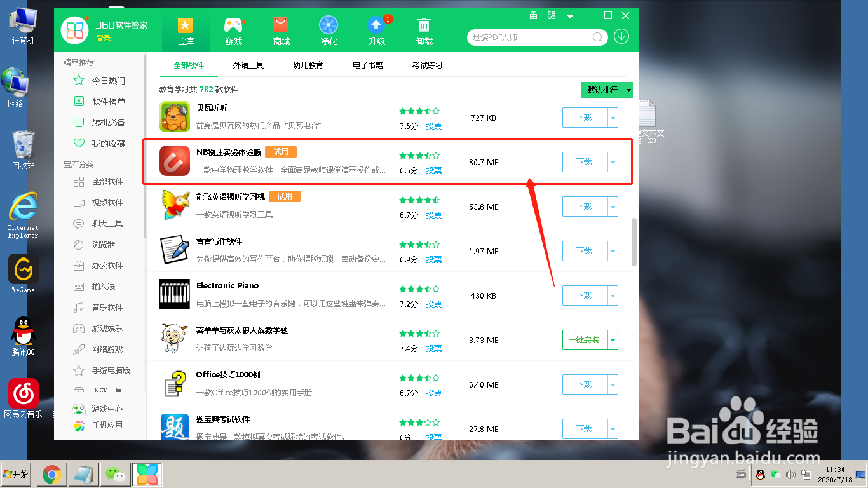Switch to the 全部软件 tab
Viewport: 868px width, 488px height.
pyautogui.click(x=189, y=65)
